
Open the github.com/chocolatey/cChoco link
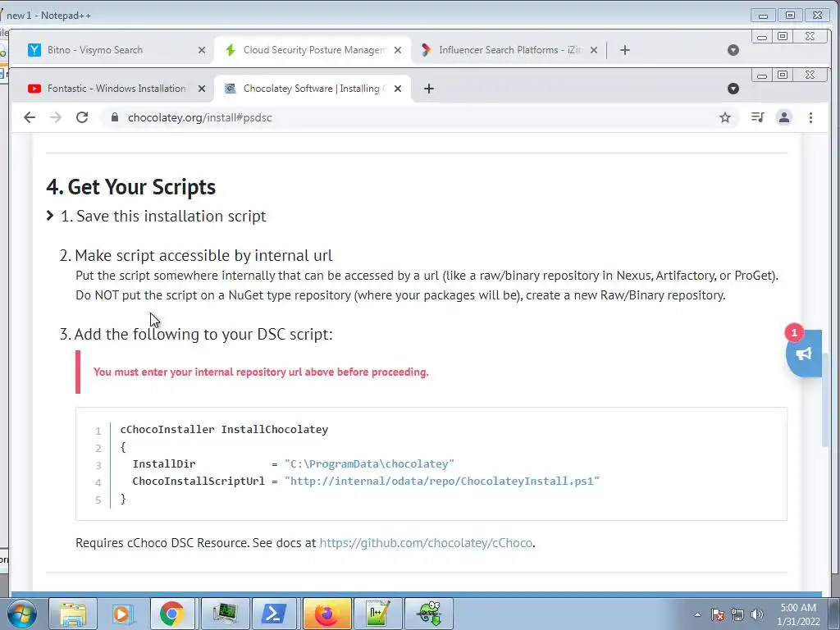[426, 543]
